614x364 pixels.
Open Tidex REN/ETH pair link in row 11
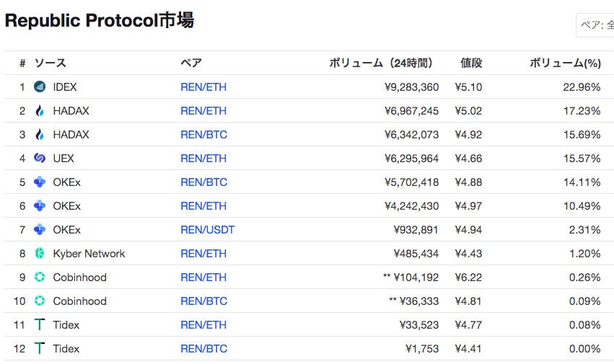click(x=203, y=325)
